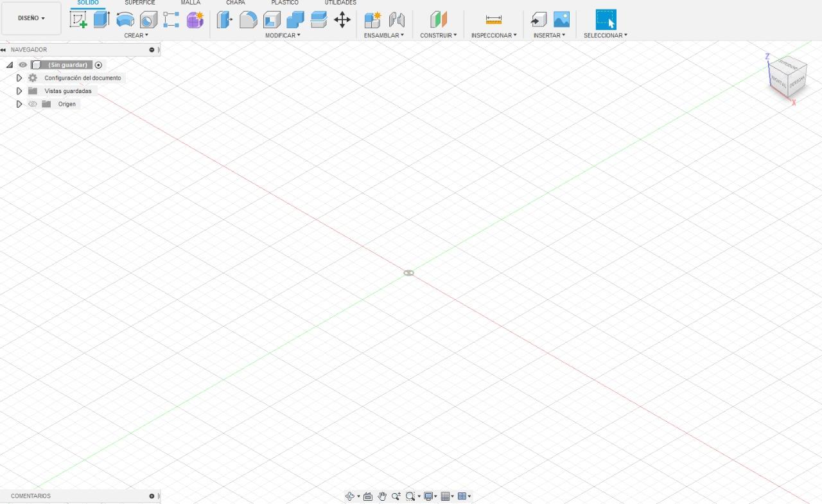Image resolution: width=822 pixels, height=504 pixels.
Task: Click the Zoom Window fit icon
Action: point(410,496)
